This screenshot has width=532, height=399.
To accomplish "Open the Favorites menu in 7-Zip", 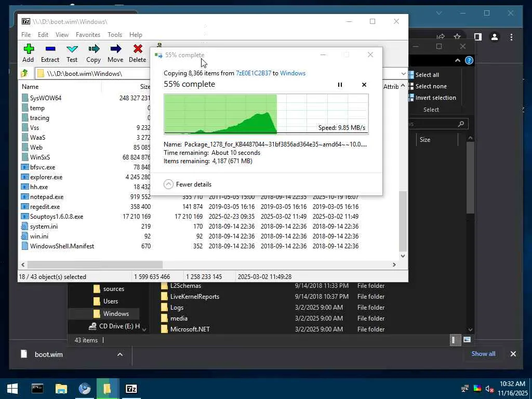I will click(88, 35).
